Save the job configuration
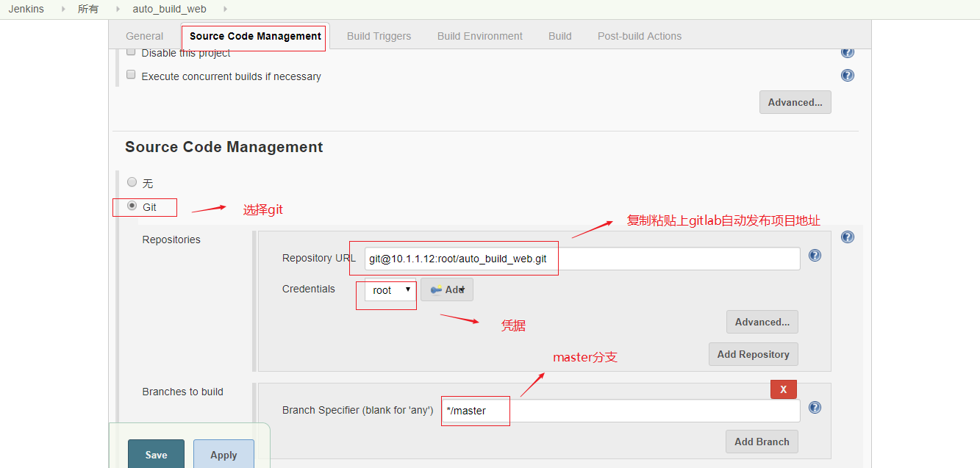Image resolution: width=980 pixels, height=468 pixels. point(156,455)
